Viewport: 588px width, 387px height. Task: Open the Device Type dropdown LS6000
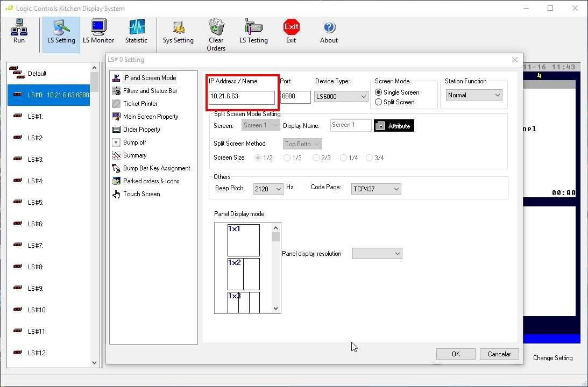pos(341,97)
